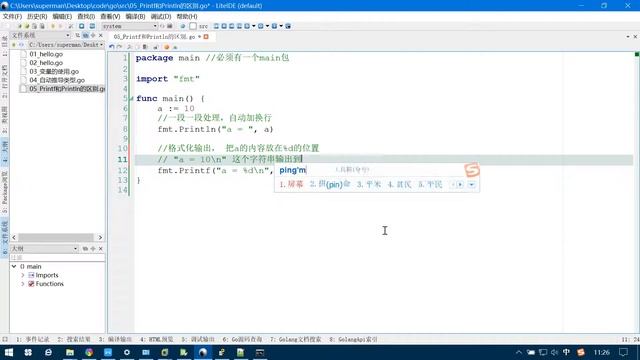Click the import "fmt" line
Image resolution: width=640 pixels, height=360 pixels.
pos(168,79)
